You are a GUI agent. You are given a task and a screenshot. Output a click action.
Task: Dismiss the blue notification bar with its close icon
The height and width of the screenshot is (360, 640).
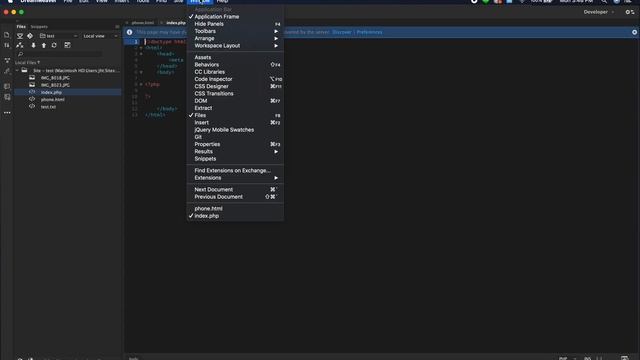634,32
